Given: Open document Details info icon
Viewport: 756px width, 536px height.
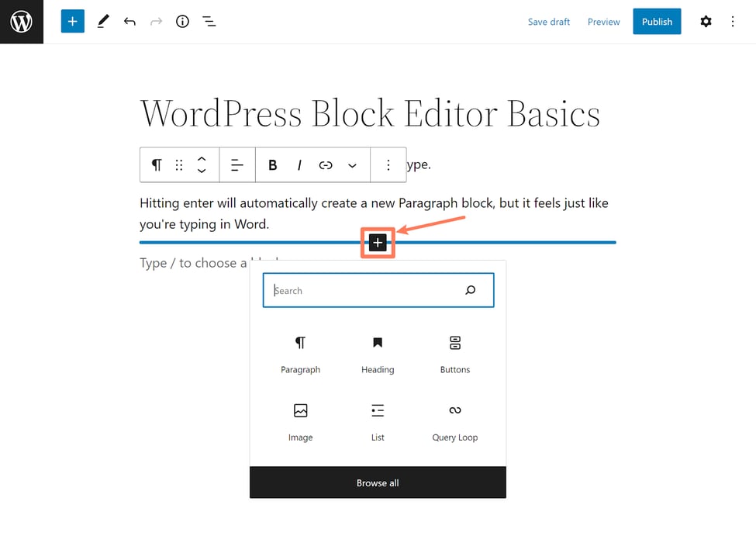Looking at the screenshot, I should tap(182, 21).
